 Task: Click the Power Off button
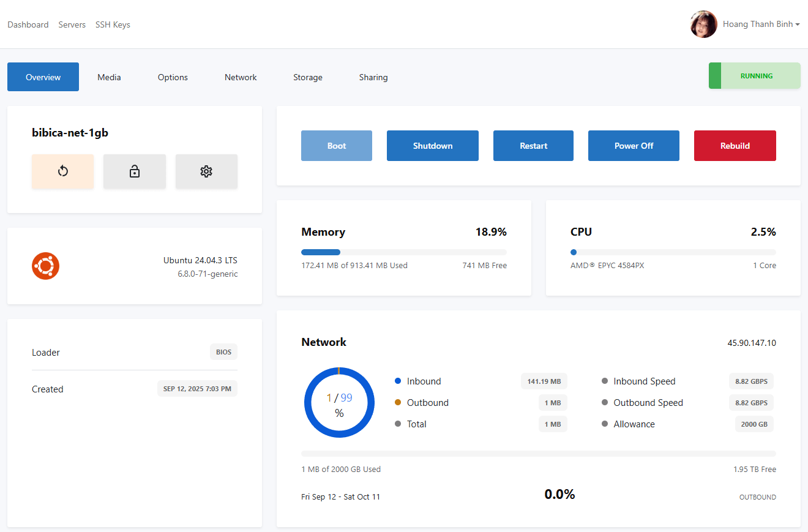click(x=634, y=146)
